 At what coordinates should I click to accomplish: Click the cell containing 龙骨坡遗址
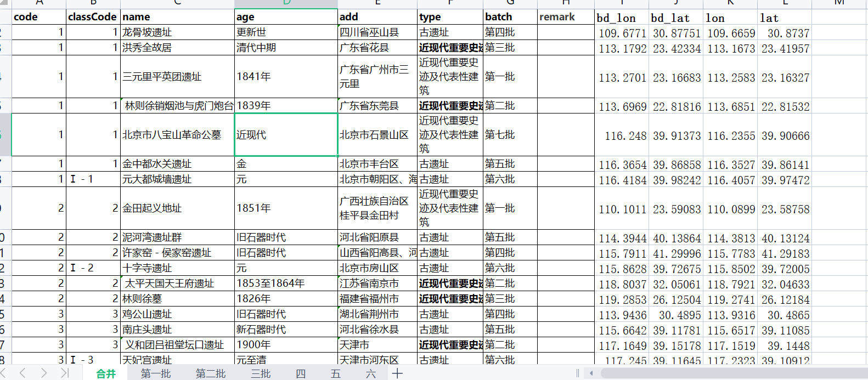[177, 32]
